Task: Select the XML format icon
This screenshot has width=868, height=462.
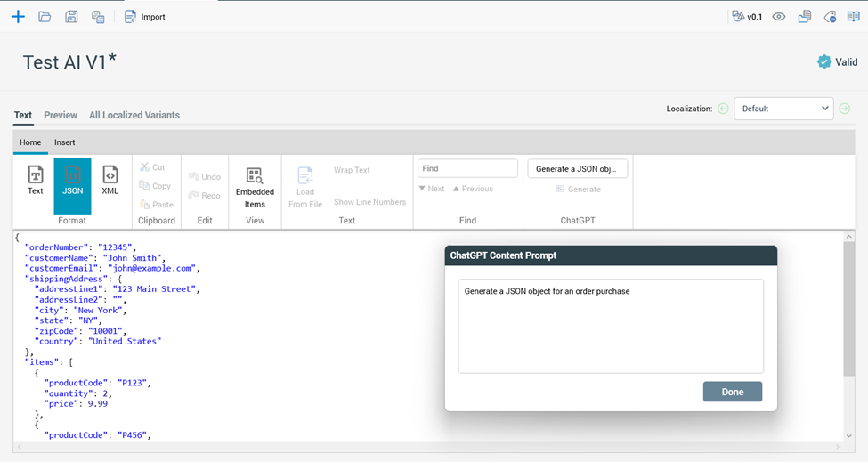Action: tap(110, 180)
